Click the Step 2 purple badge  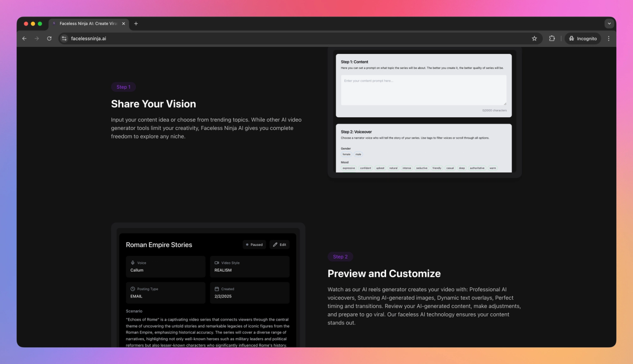tap(340, 257)
